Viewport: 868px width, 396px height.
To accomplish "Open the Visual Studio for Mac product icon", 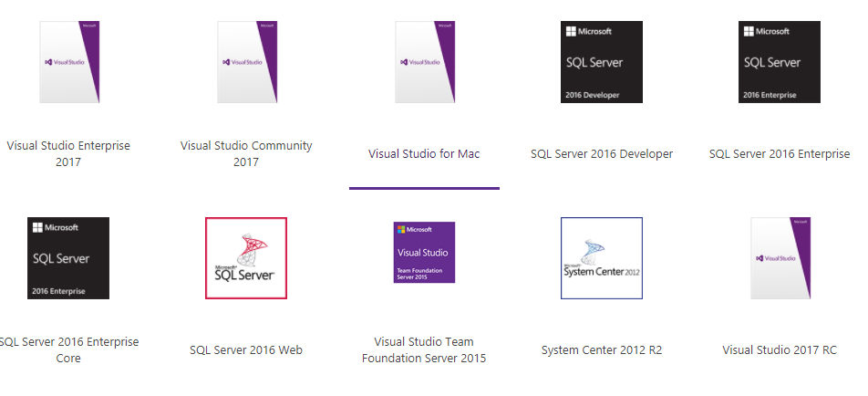I will [x=424, y=62].
